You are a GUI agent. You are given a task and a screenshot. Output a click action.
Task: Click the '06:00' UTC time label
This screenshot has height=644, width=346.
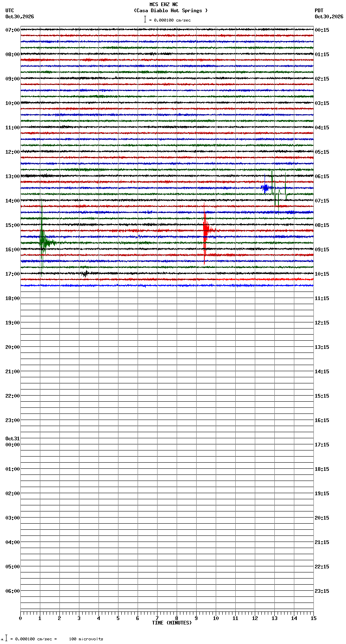click(13, 591)
